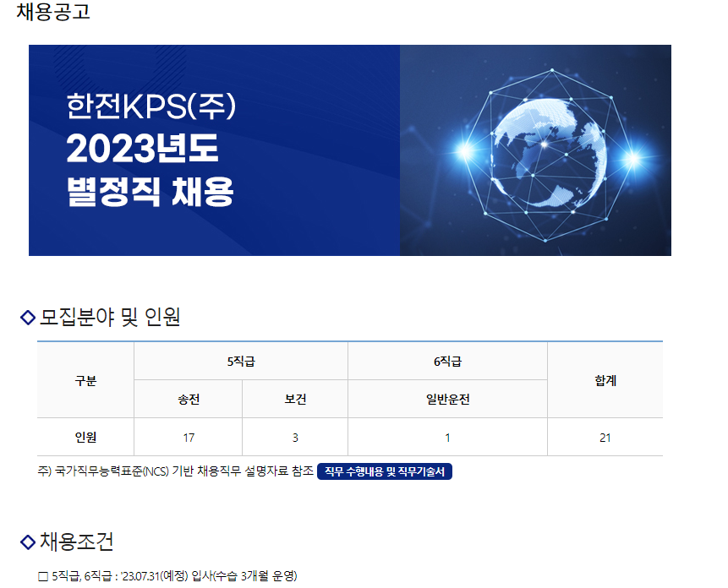728x588 pixels.
Task: Click the diamond icon beside 모집분야 및 인원
Action: 28,318
